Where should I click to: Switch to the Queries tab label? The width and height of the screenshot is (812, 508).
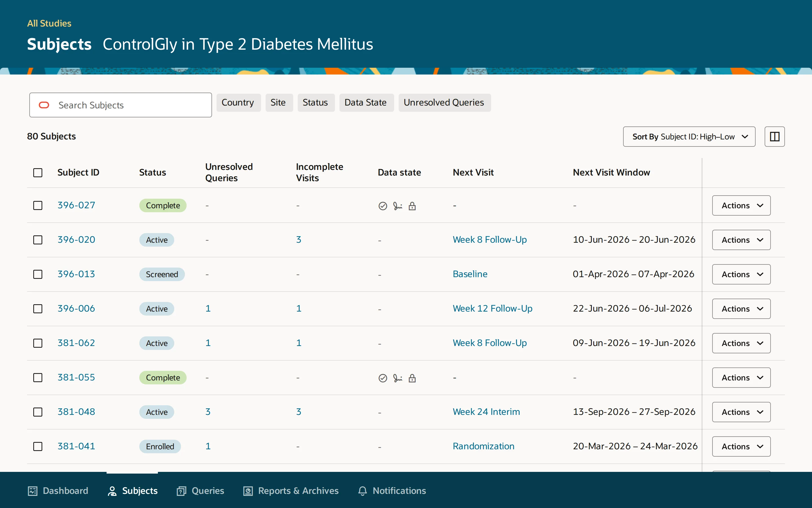coord(208,491)
